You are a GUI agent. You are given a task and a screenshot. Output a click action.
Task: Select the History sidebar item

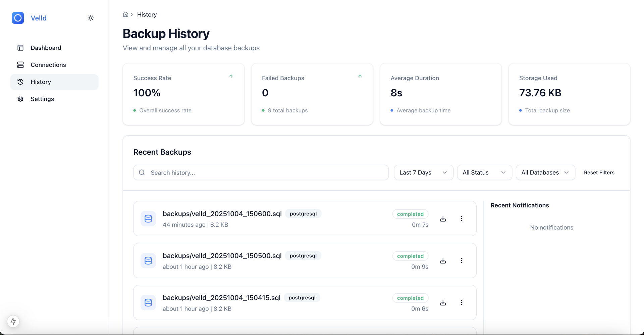coord(54,82)
